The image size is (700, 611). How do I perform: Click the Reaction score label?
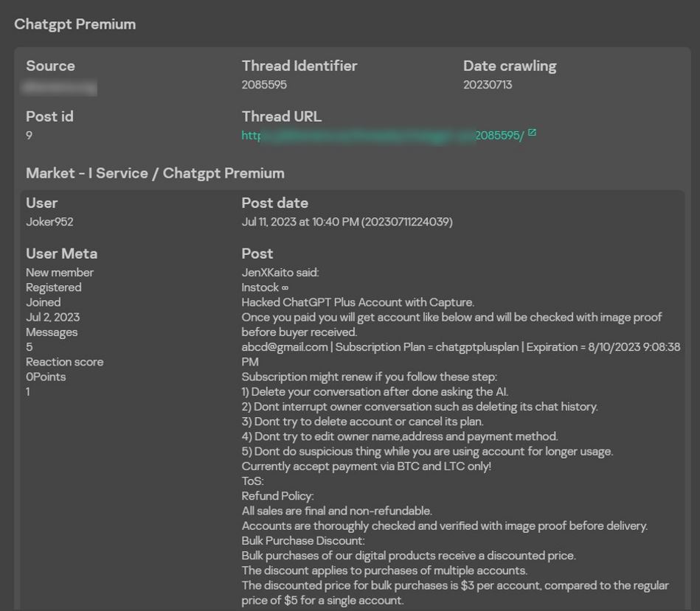[x=65, y=362]
